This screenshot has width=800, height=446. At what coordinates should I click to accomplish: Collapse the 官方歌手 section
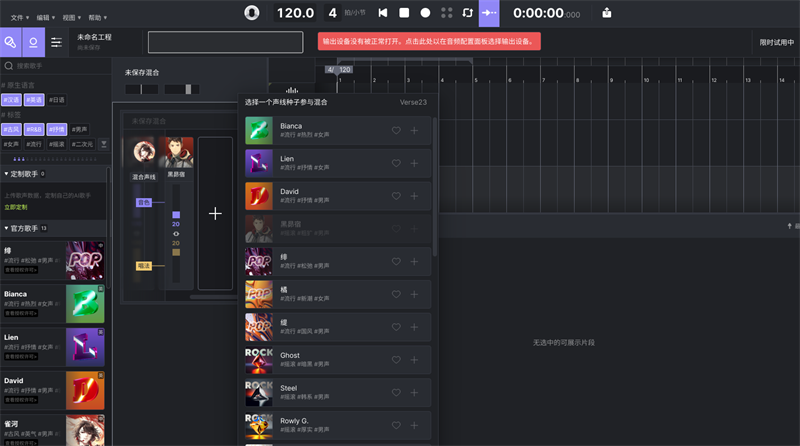pos(6,228)
